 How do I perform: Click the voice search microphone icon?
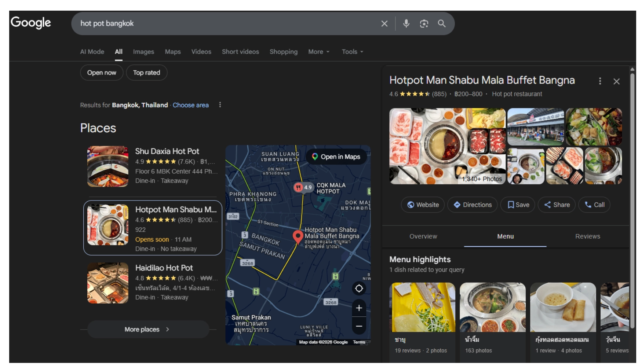pos(406,23)
